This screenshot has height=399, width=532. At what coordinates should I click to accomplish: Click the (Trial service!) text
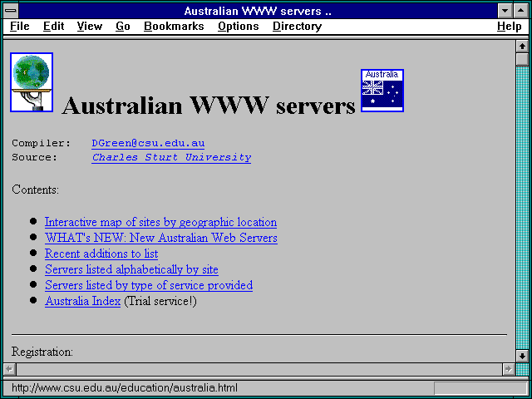(x=160, y=301)
